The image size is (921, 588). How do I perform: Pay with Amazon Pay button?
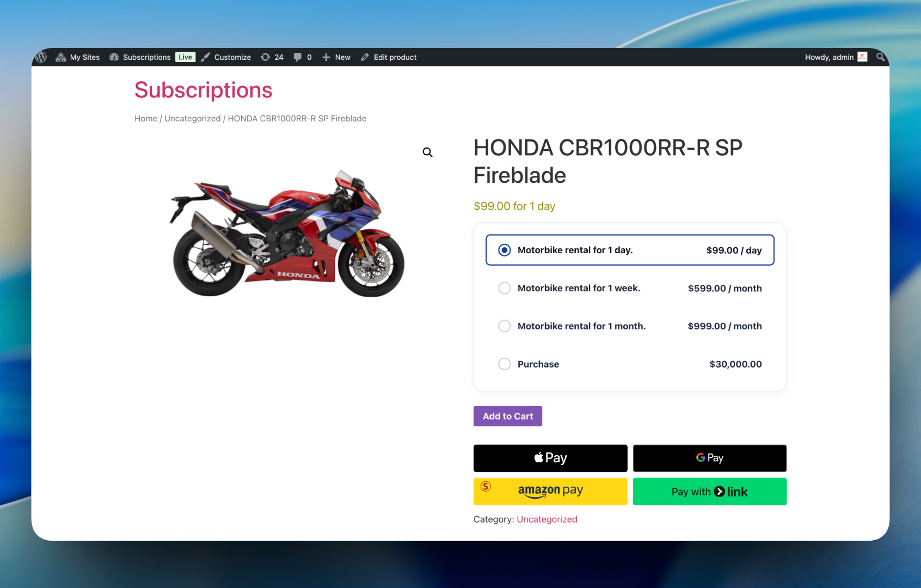click(550, 492)
